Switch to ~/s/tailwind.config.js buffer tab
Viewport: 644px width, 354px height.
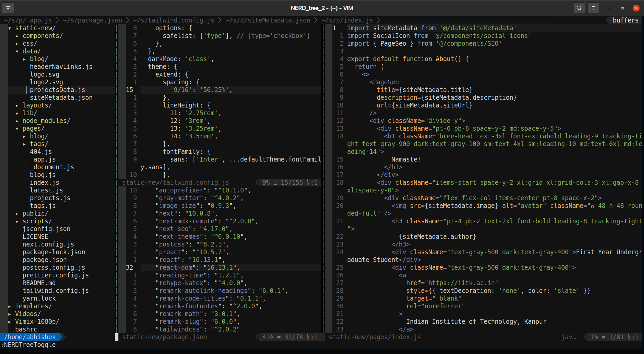tap(173, 20)
